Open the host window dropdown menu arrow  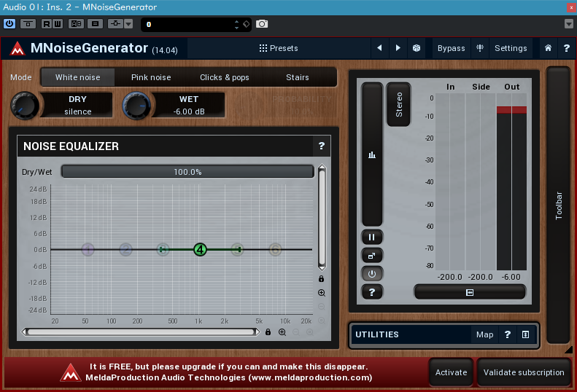pos(568,24)
